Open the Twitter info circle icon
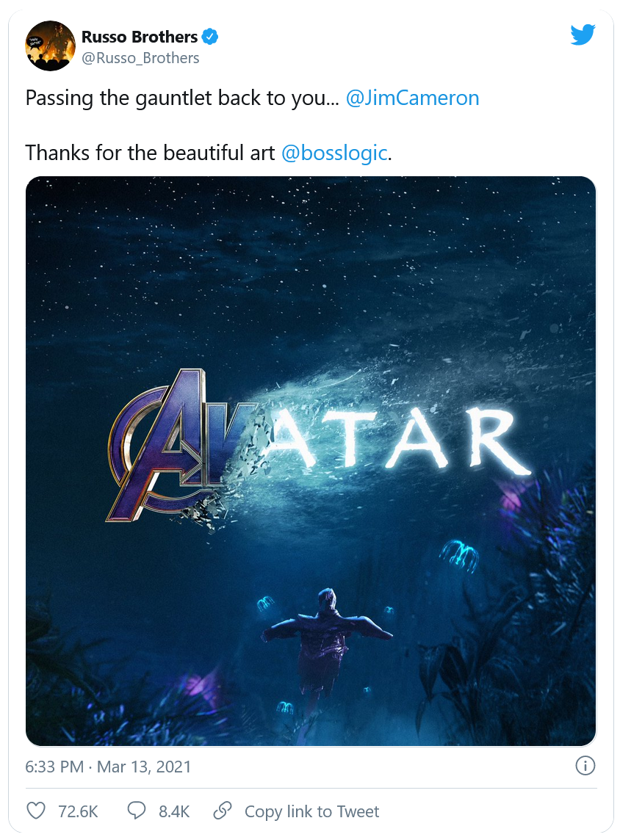620x840 pixels. coord(585,766)
